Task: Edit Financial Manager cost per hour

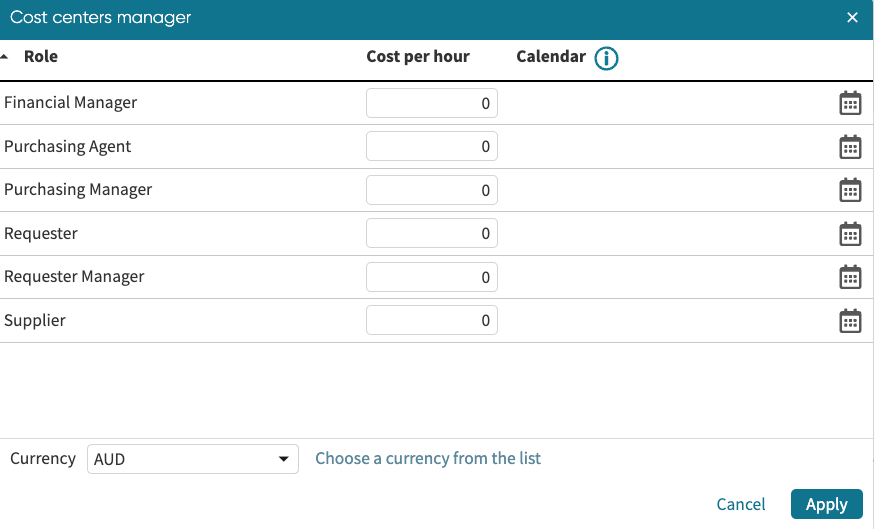Action: click(x=432, y=103)
